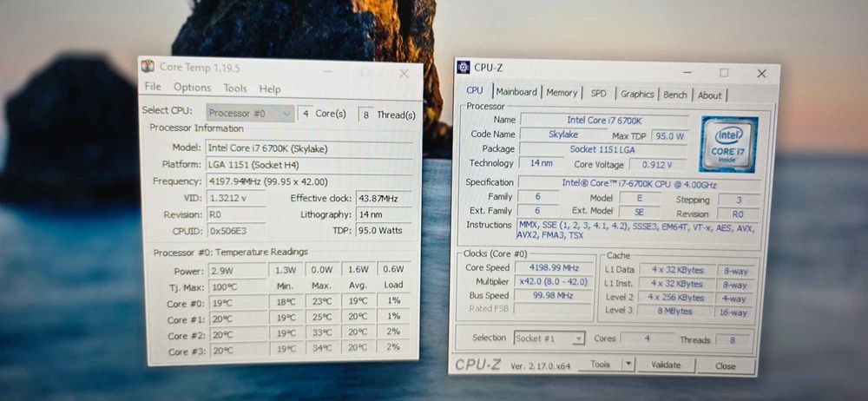This screenshot has width=868, height=401.
Task: Click the Lithography value in Core Temp
Action: tap(385, 214)
